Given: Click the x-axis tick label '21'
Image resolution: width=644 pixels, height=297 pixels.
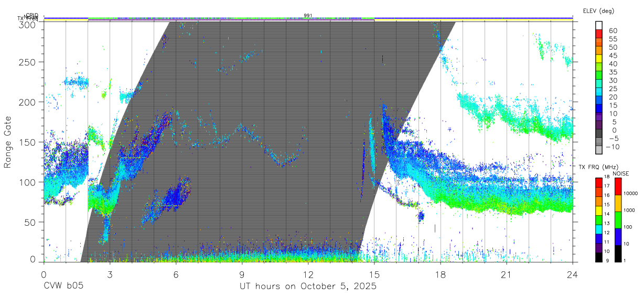Looking at the screenshot, I should pos(506,274).
